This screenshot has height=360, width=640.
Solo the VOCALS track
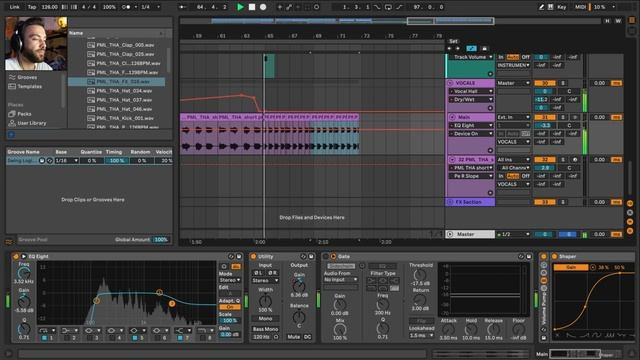[x=563, y=83]
